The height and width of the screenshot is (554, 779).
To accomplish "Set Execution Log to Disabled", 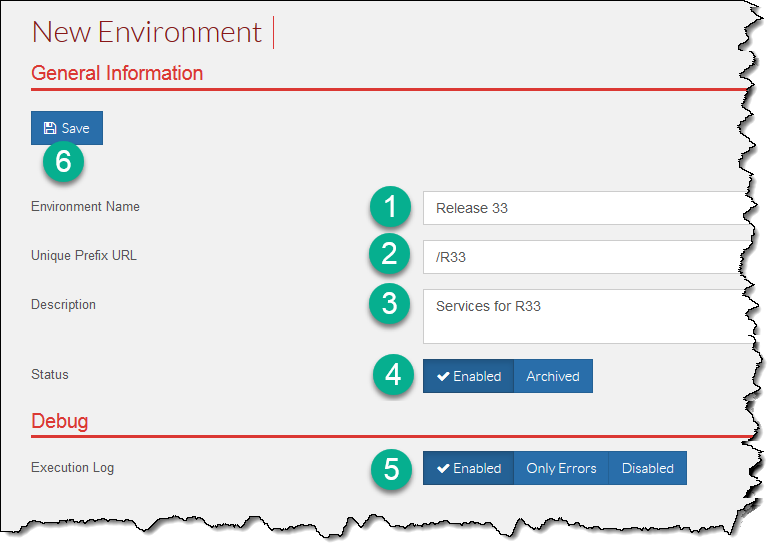I will (647, 468).
